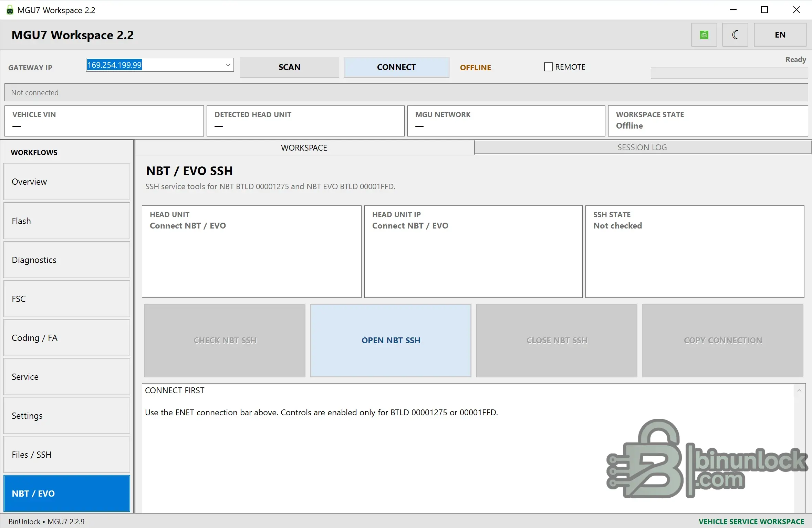812x528 pixels.
Task: Start a SCAN for gateways
Action: (289, 67)
